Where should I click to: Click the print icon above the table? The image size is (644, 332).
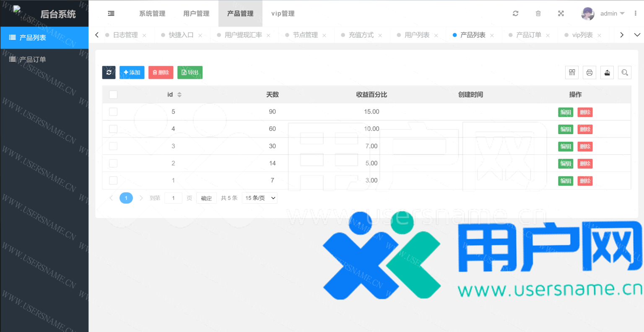tap(589, 73)
